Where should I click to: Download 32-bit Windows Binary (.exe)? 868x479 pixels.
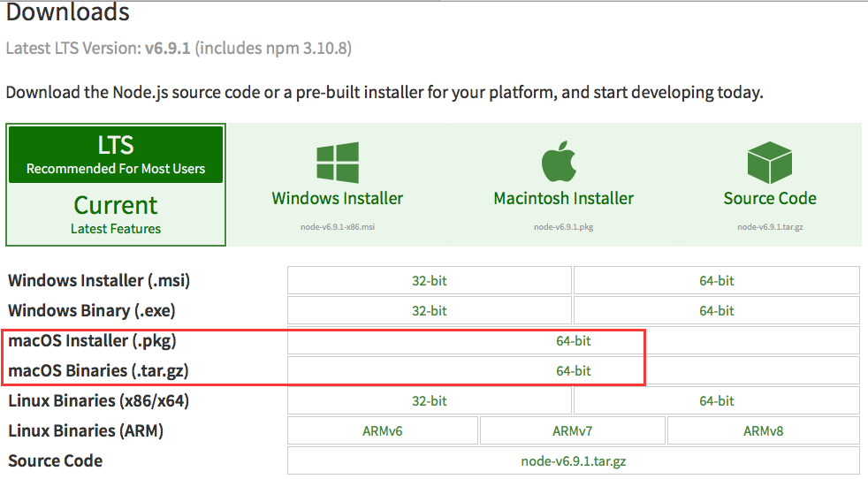pyautogui.click(x=429, y=311)
